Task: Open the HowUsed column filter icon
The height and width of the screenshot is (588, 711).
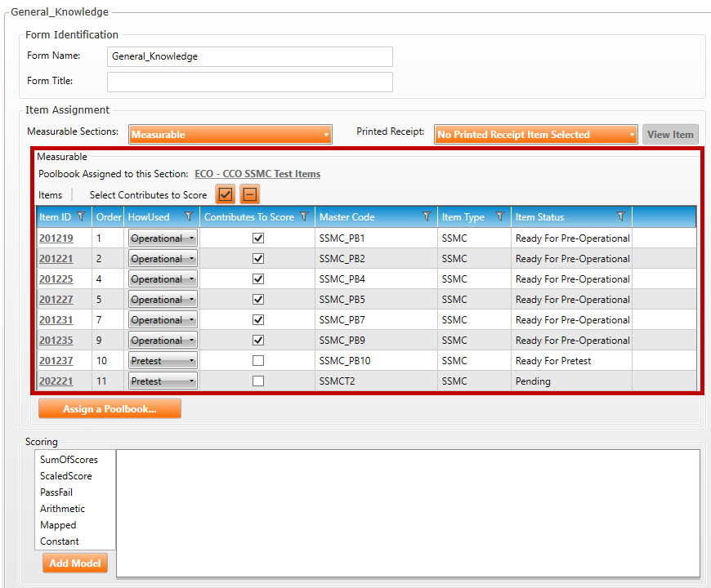Action: point(189,217)
